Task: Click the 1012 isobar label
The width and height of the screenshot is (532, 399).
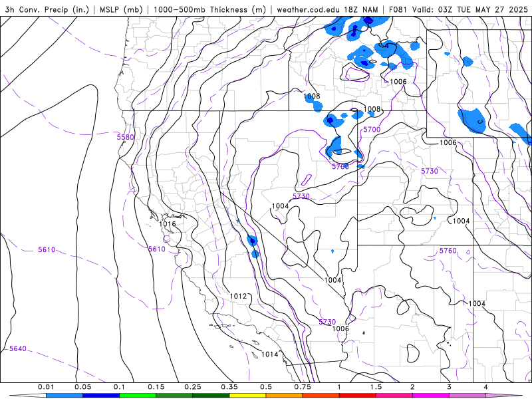Action: pyautogui.click(x=238, y=296)
